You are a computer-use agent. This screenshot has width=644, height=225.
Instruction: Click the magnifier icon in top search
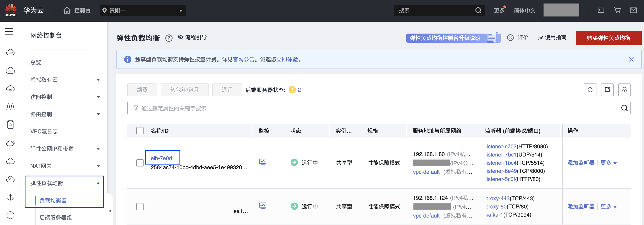478,10
